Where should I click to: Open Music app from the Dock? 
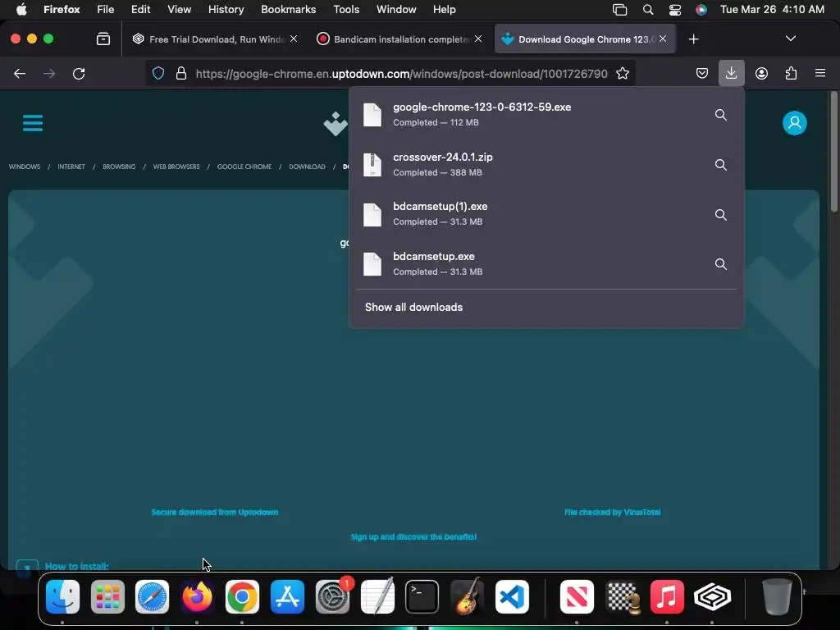666,597
